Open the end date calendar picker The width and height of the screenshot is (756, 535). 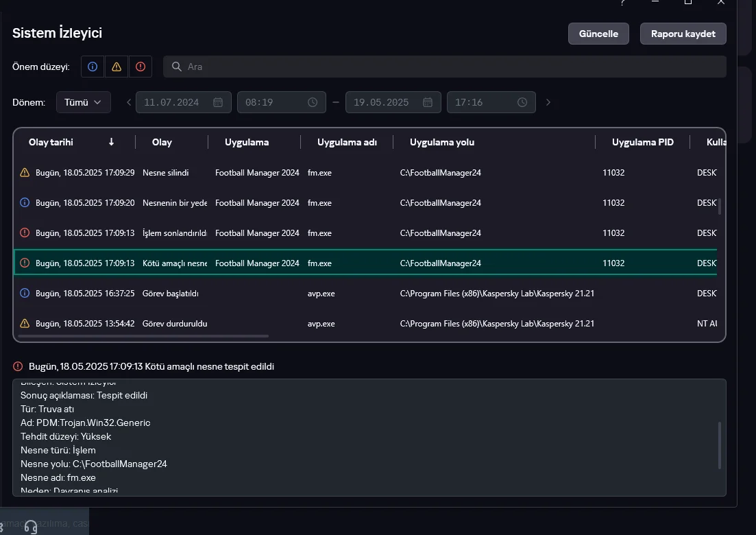pyautogui.click(x=428, y=102)
